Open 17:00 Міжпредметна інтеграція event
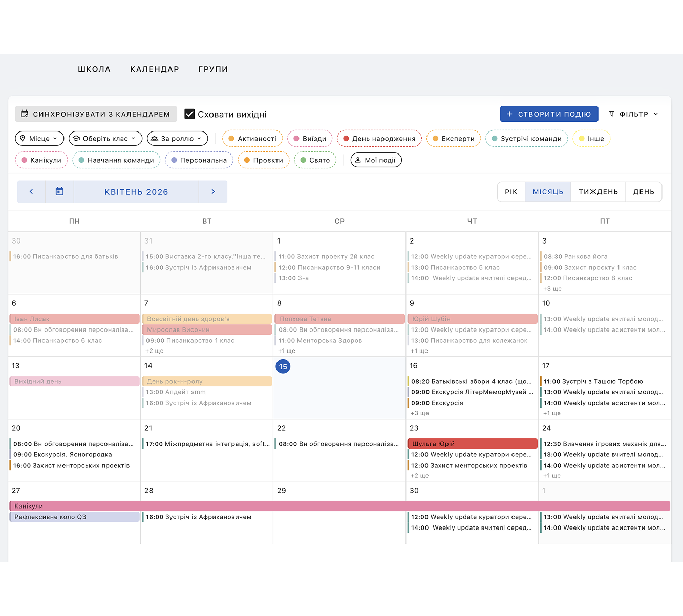 [x=207, y=444]
